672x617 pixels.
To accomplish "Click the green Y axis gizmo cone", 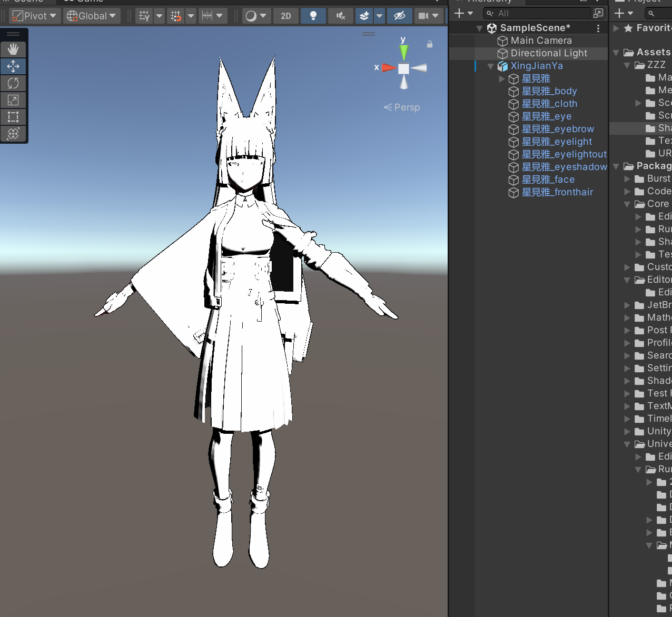I will click(403, 52).
